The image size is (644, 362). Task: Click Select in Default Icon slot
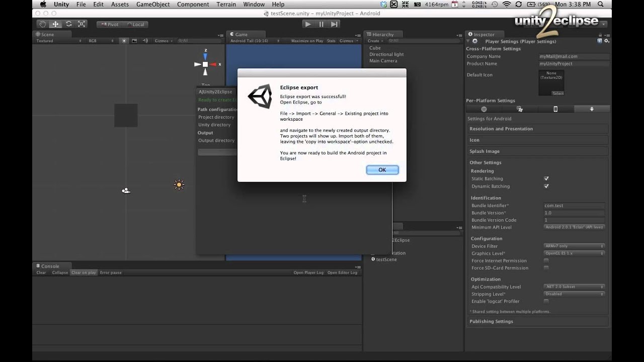click(x=558, y=94)
